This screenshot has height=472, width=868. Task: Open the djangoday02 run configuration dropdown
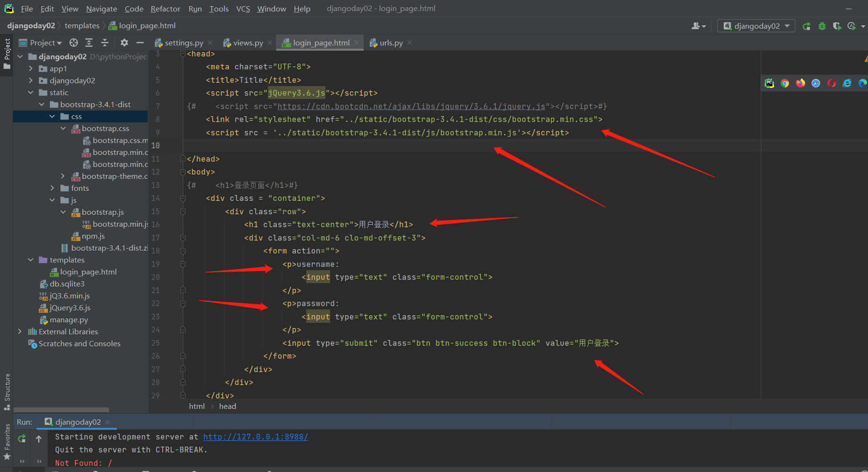(x=756, y=26)
